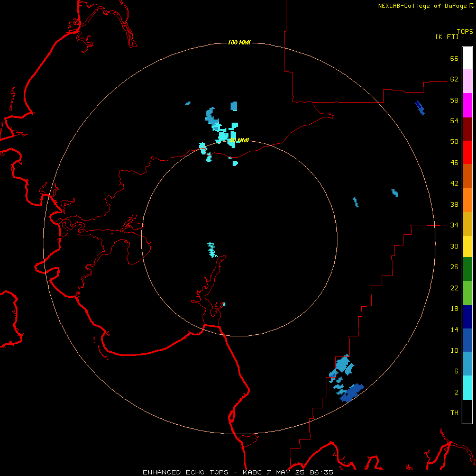Click the dark blue echo cell near southeast ring
Viewport: 476px width, 476px height.
coord(352,392)
